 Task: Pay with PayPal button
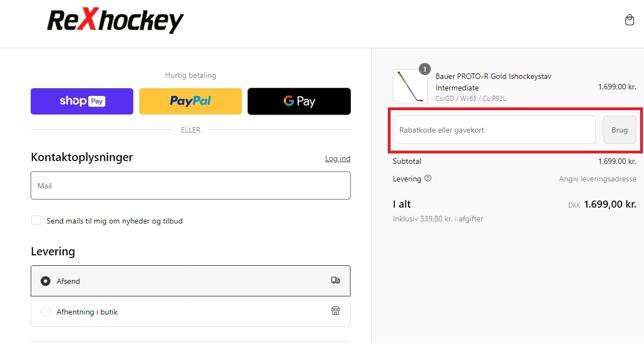point(190,101)
